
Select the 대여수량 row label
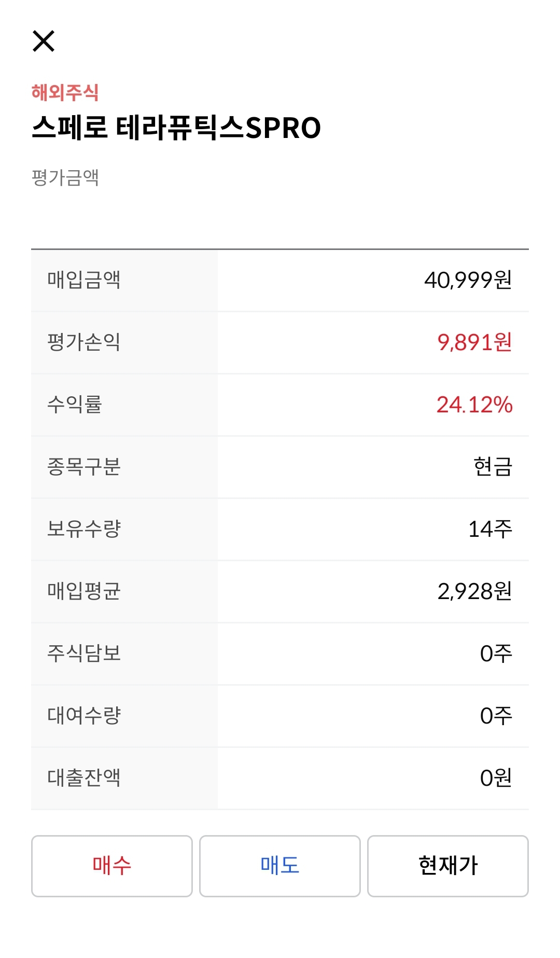pyautogui.click(x=84, y=716)
